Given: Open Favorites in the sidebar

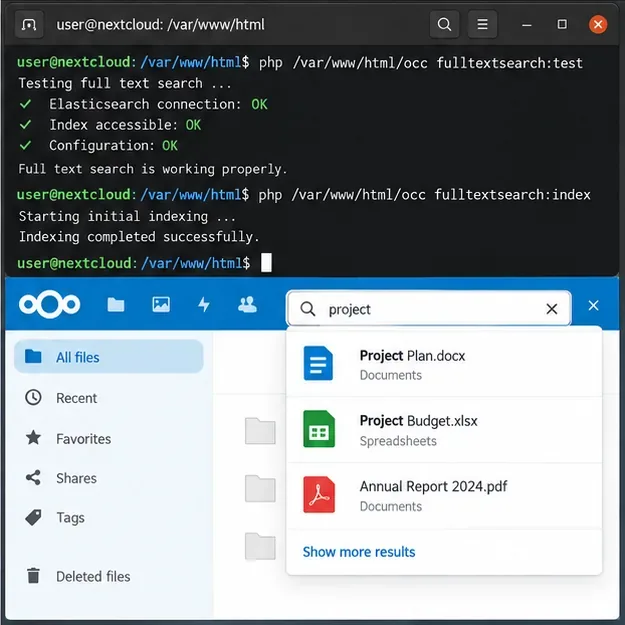Looking at the screenshot, I should (x=109, y=438).
